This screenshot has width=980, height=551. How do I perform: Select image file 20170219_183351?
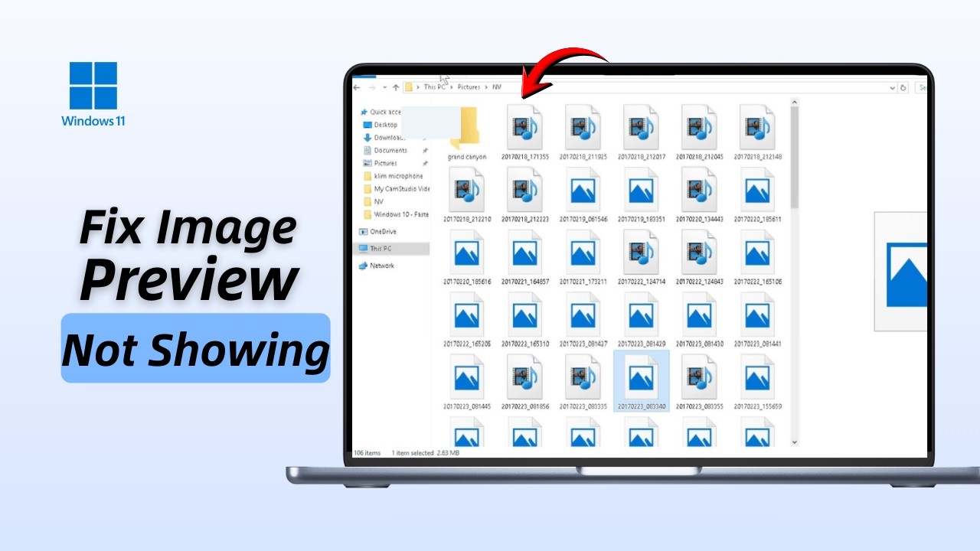(641, 194)
